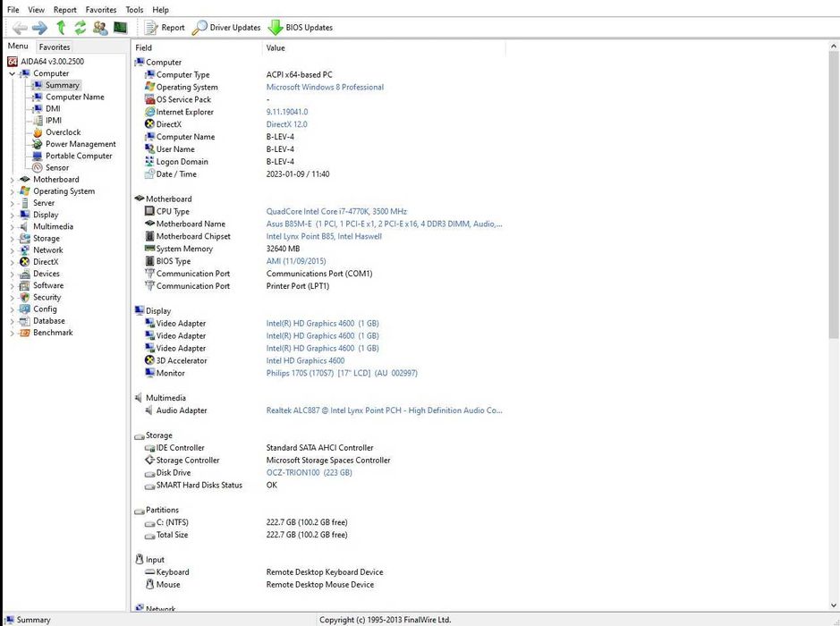The height and width of the screenshot is (626, 840).
Task: Open the Overclock flame icon item
Action: 38,132
